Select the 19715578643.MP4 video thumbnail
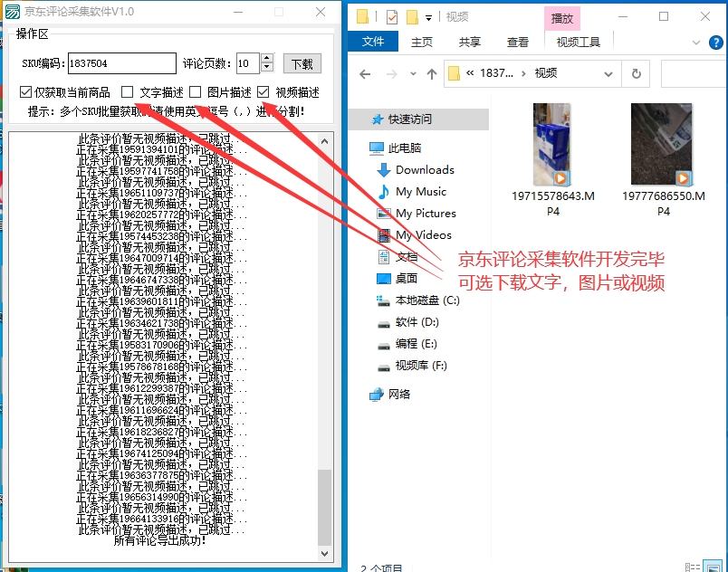This screenshot has width=728, height=572. (551, 144)
